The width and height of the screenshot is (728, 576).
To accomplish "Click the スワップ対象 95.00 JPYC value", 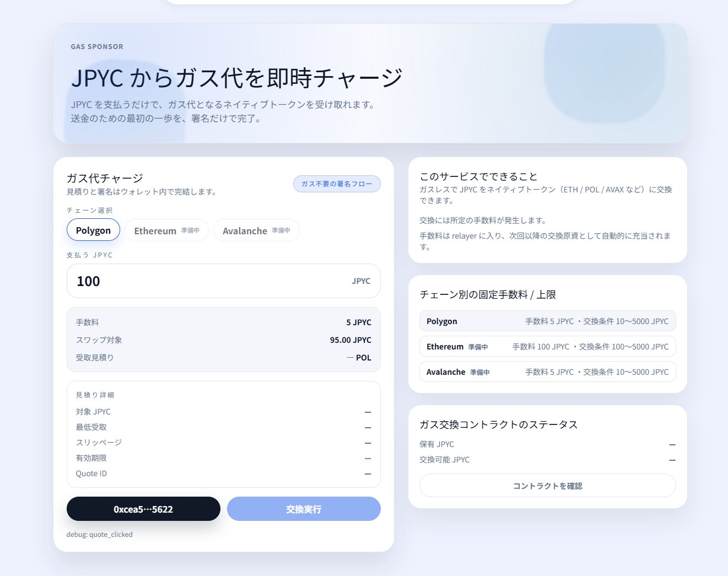I will 350,340.
